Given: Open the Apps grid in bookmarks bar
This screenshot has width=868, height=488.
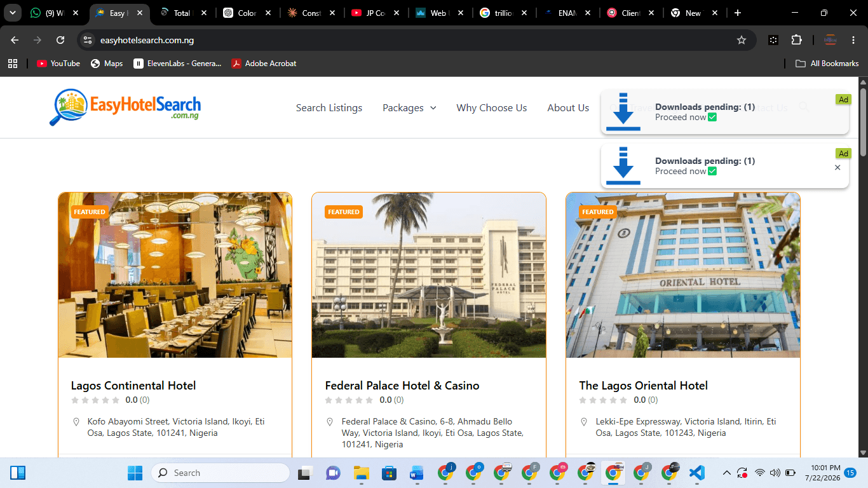Looking at the screenshot, I should click(x=12, y=64).
